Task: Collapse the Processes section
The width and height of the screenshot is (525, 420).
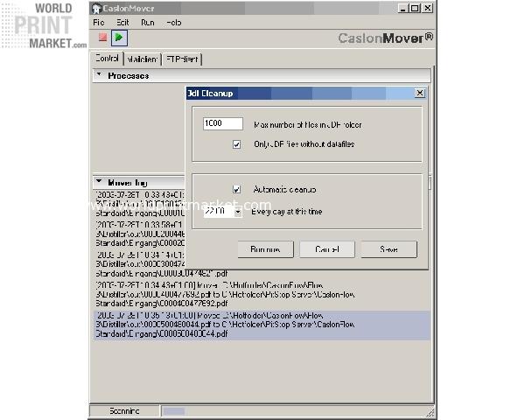Action: click(99, 74)
